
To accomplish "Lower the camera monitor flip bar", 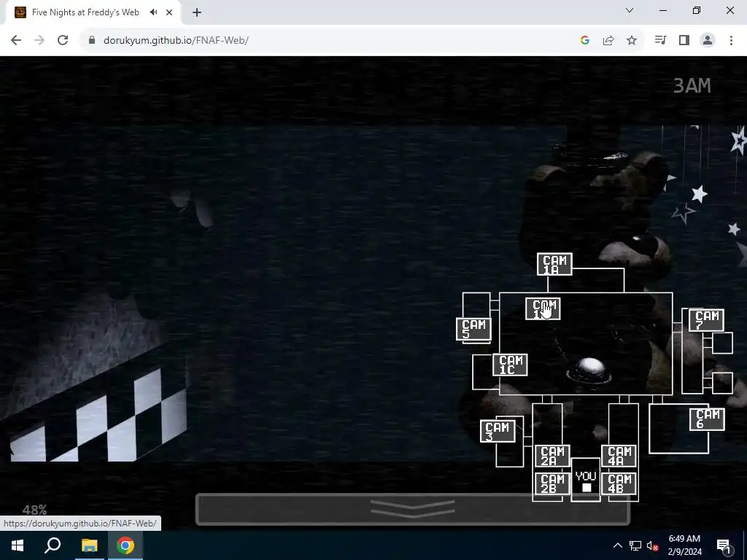I will click(413, 510).
